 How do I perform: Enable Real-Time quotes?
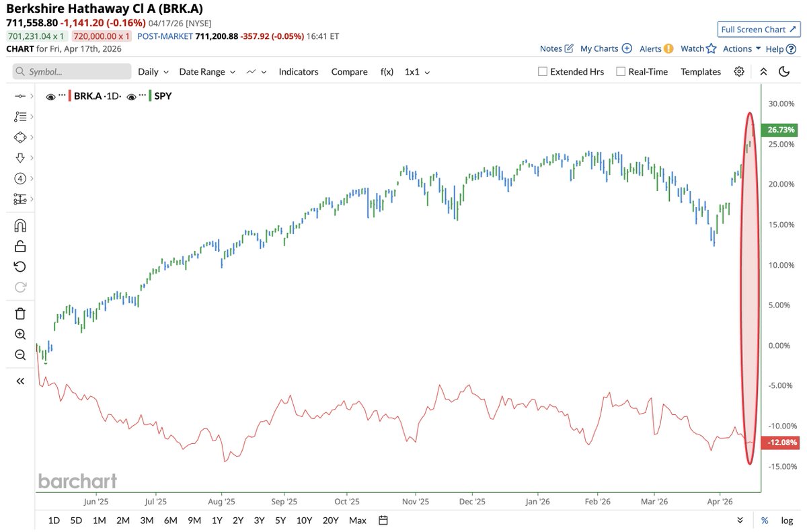[619, 71]
